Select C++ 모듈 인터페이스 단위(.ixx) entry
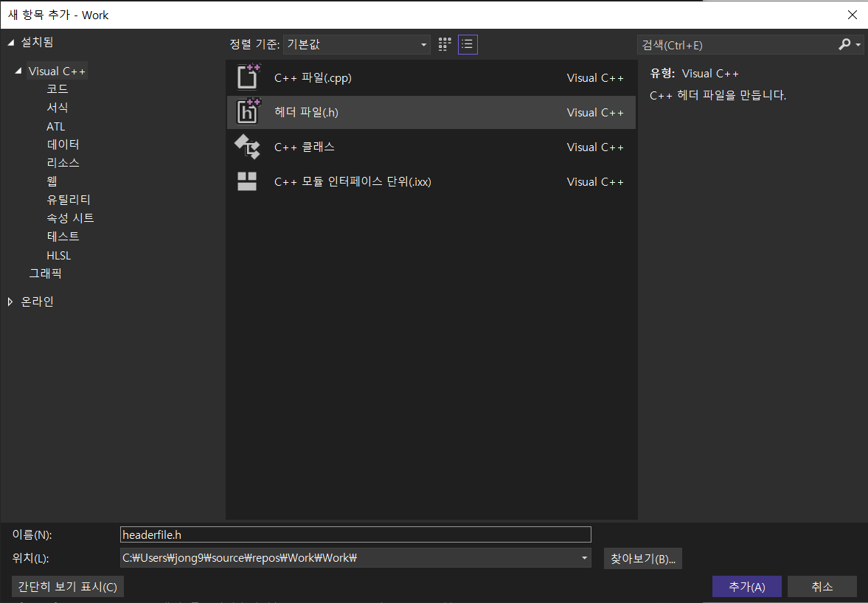 point(431,181)
